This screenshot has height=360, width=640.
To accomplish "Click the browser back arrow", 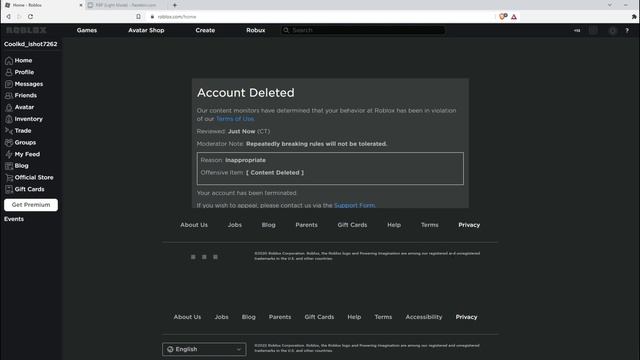I will click(8, 17).
